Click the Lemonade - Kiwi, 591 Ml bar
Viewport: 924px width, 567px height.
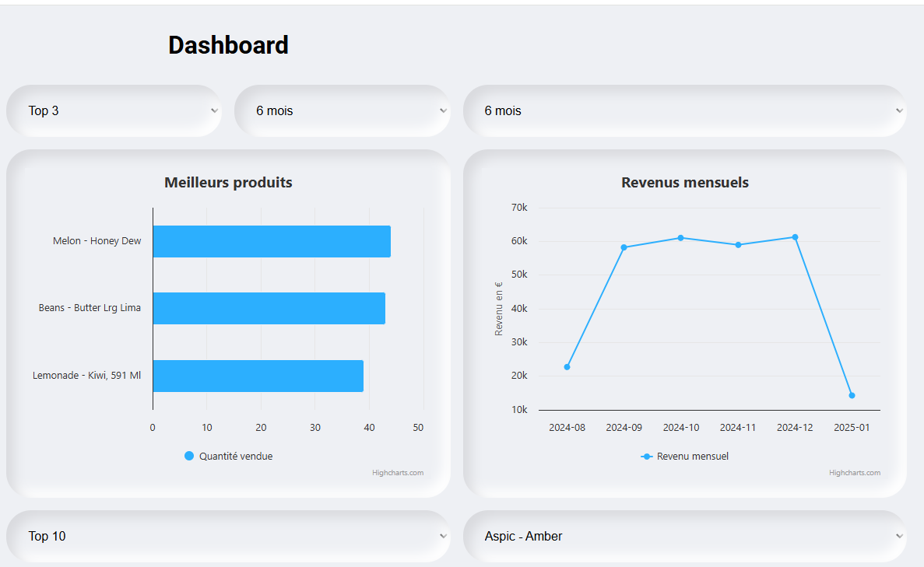pos(258,376)
